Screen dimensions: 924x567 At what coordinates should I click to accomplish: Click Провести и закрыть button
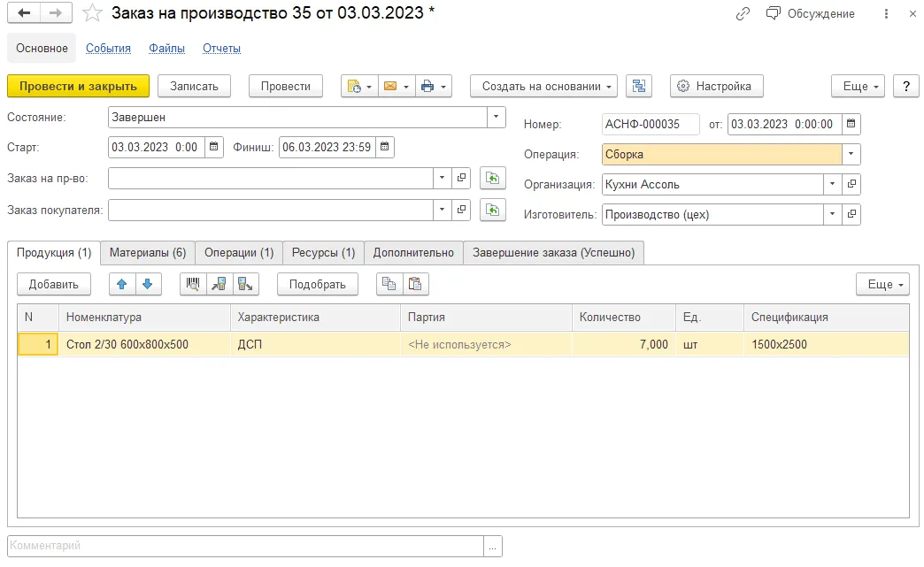[x=79, y=86]
